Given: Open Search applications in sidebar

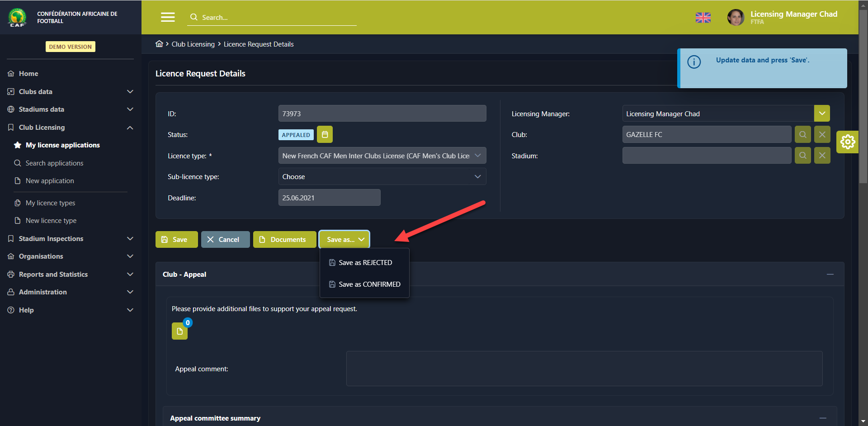Looking at the screenshot, I should pos(54,163).
